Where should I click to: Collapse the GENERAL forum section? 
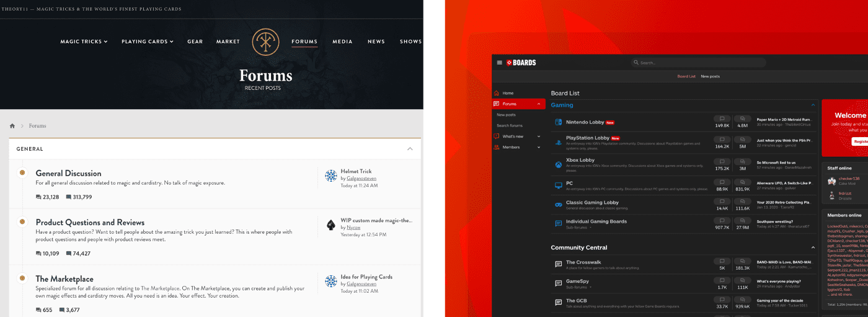tap(410, 149)
